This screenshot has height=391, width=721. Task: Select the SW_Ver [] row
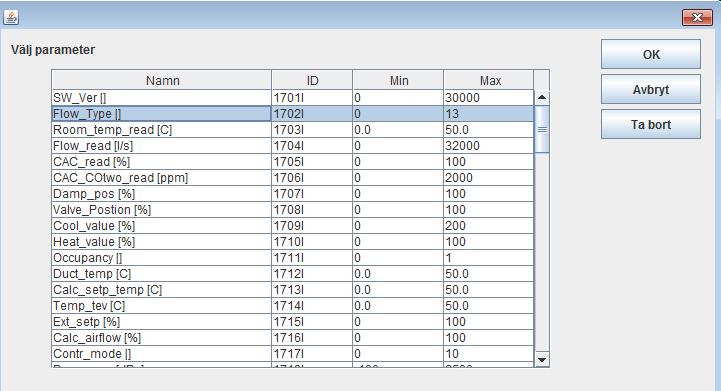pyautogui.click(x=293, y=98)
